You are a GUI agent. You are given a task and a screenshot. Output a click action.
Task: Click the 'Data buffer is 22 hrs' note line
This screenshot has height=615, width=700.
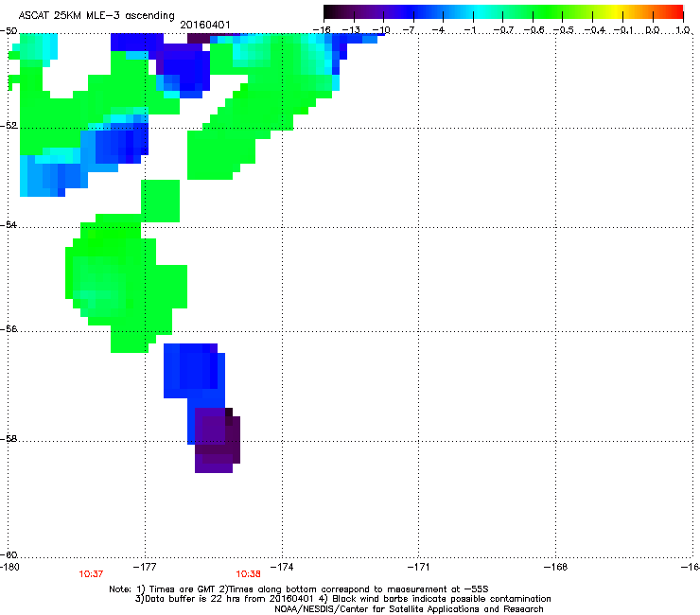(342, 599)
